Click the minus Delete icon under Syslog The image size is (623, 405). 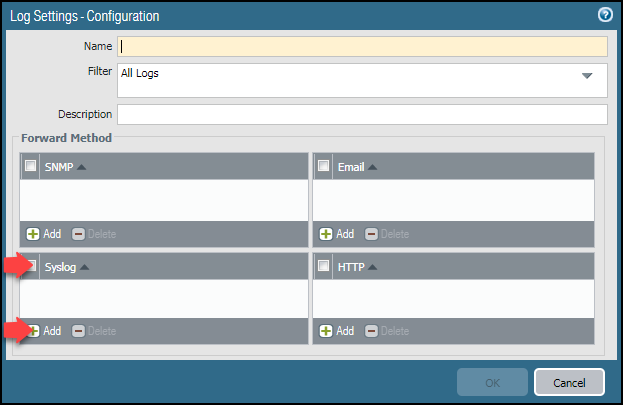tap(78, 331)
